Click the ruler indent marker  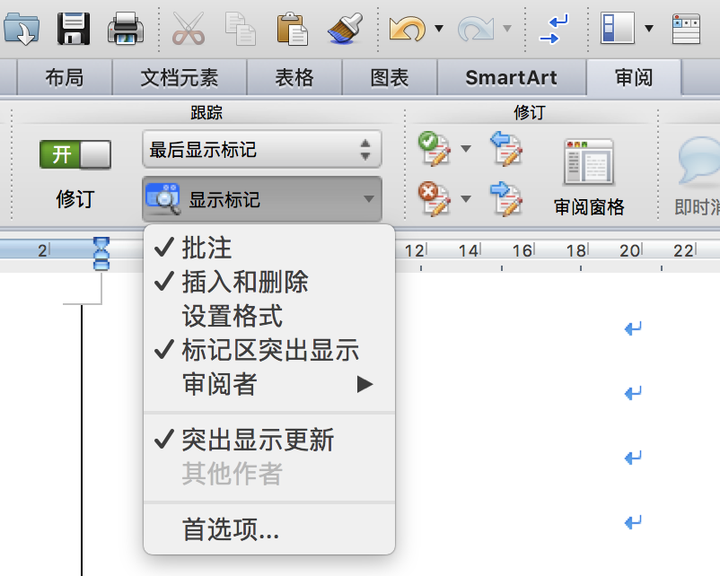(101, 253)
